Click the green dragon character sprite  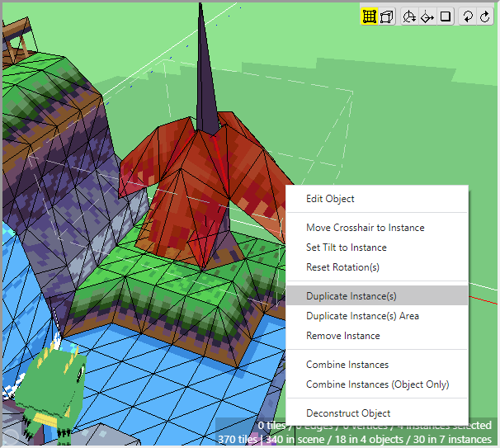click(x=55, y=388)
